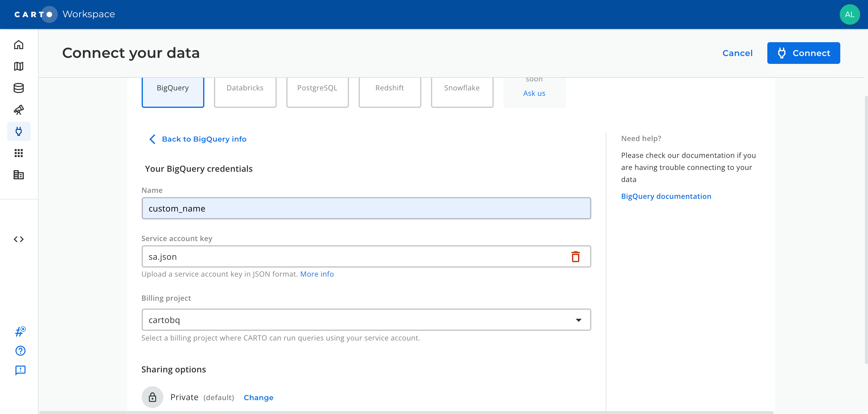
Task: Open the More info link
Action: (x=317, y=274)
